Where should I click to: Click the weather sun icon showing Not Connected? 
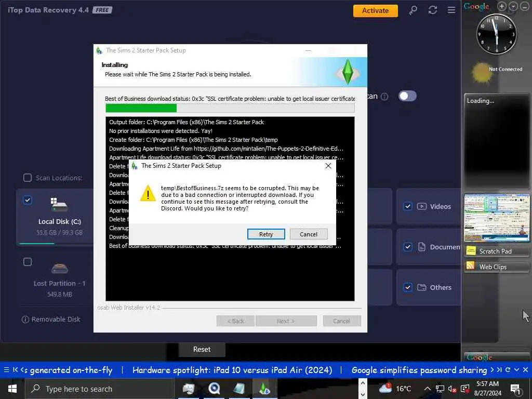pos(482,72)
